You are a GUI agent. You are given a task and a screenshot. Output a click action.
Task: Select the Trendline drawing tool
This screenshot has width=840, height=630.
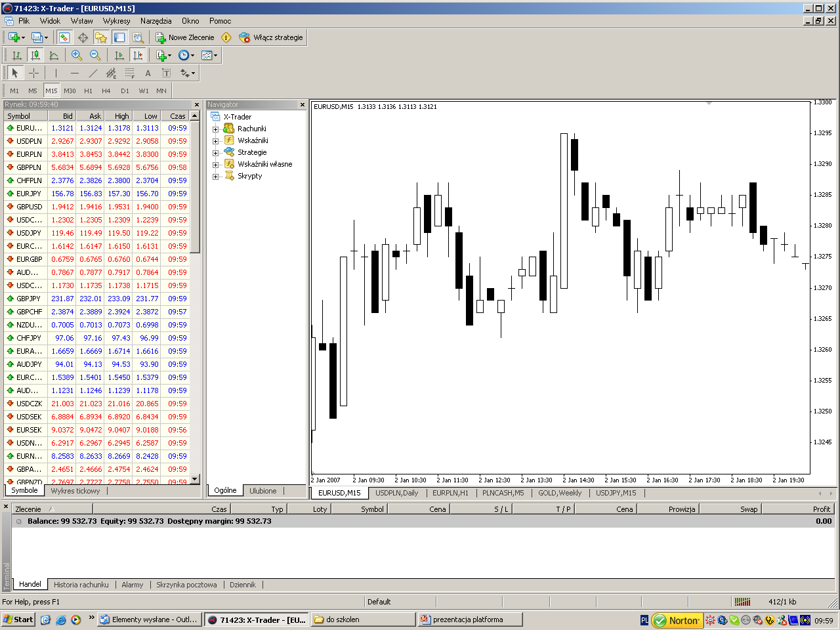[93, 73]
